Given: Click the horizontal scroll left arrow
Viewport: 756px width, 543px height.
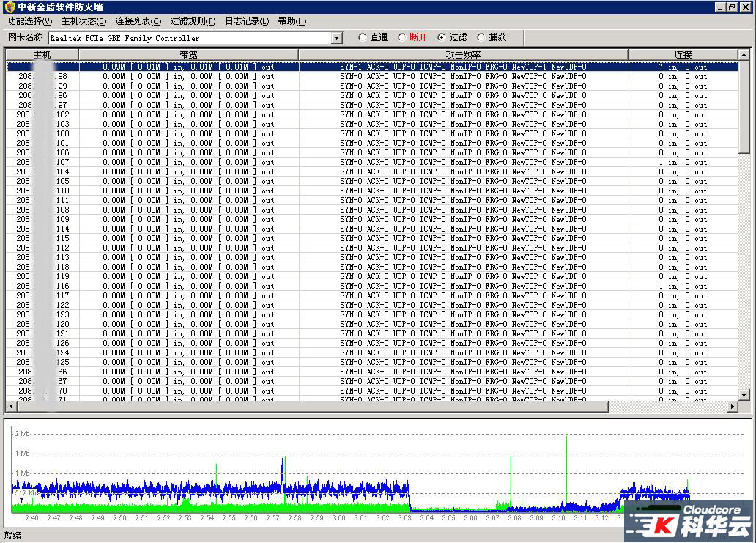Looking at the screenshot, I should [x=11, y=407].
